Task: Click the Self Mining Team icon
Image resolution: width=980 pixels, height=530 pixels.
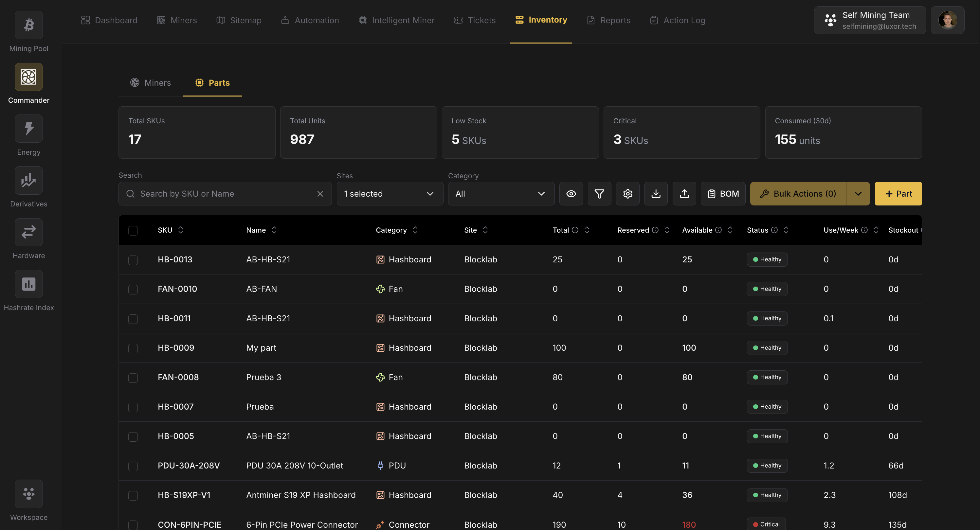Action: tap(830, 20)
